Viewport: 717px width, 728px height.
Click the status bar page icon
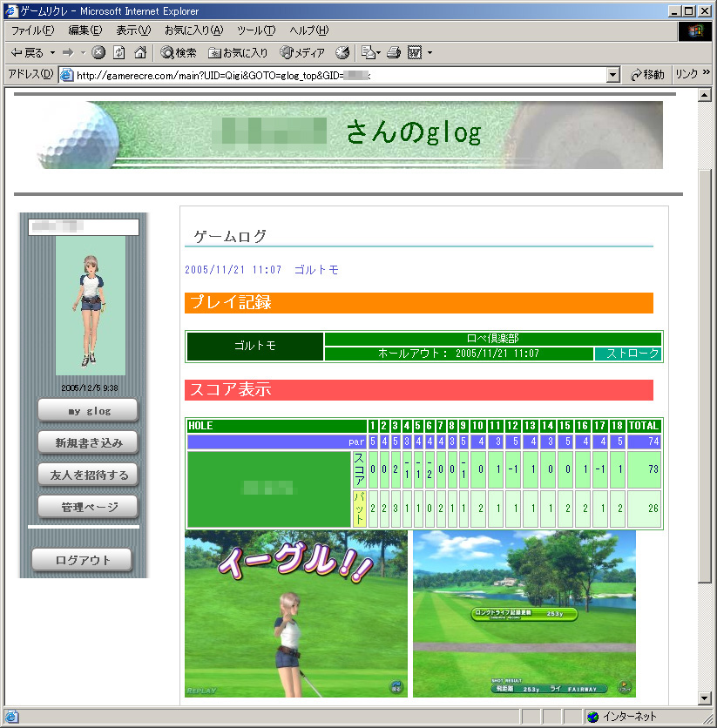point(11,717)
